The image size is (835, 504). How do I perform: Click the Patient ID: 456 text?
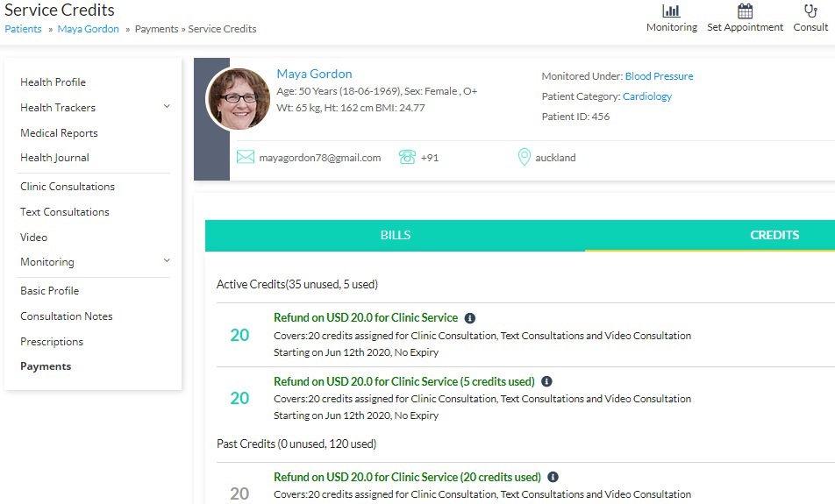575,117
